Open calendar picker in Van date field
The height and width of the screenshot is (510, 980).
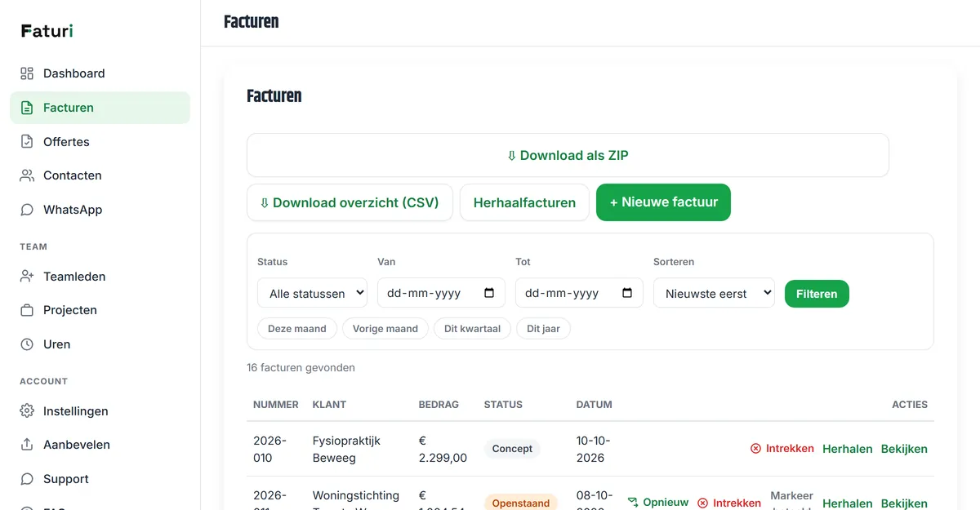coord(489,293)
